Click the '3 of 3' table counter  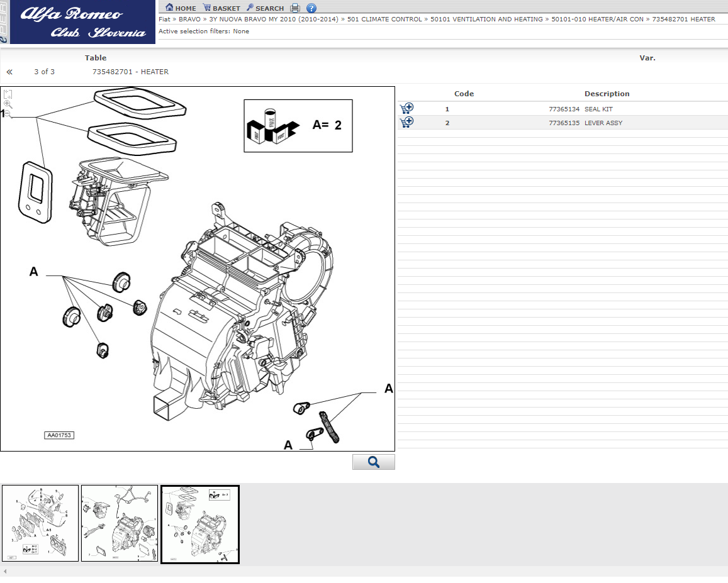pos(44,72)
